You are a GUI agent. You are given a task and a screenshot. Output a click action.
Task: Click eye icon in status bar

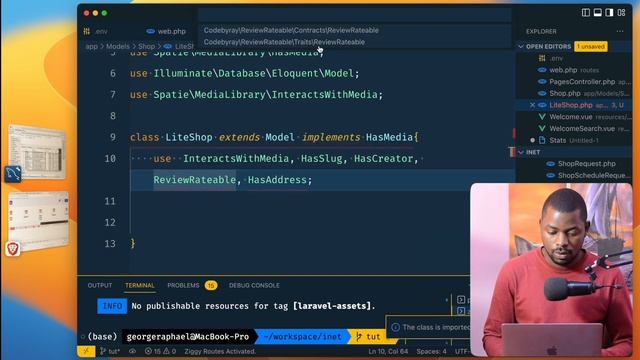pyautogui.click(x=133, y=351)
